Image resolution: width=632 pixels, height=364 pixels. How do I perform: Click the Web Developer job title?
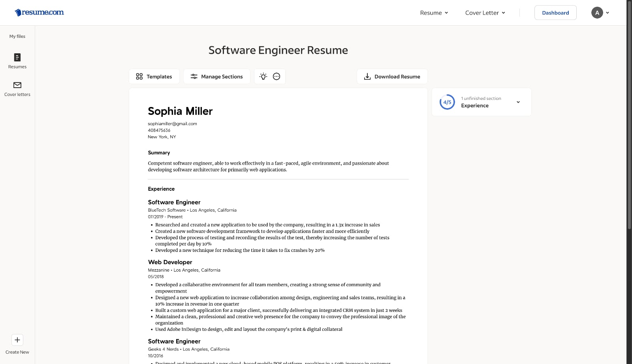pyautogui.click(x=170, y=262)
